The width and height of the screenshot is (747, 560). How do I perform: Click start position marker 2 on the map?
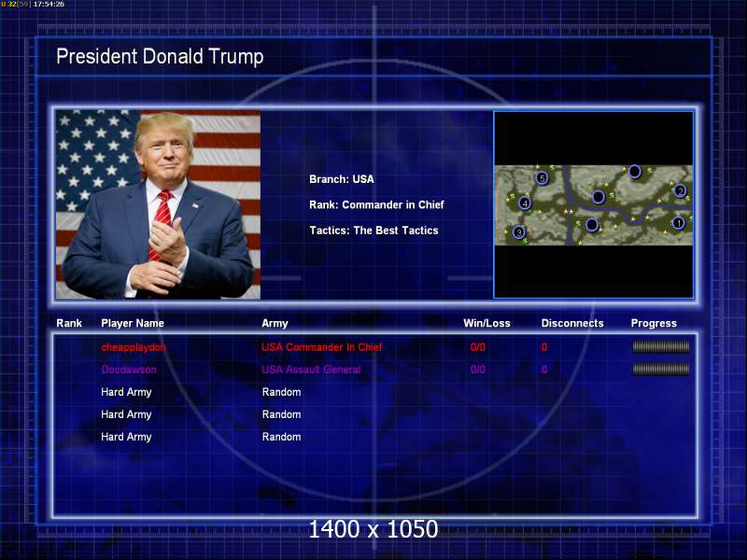(680, 191)
